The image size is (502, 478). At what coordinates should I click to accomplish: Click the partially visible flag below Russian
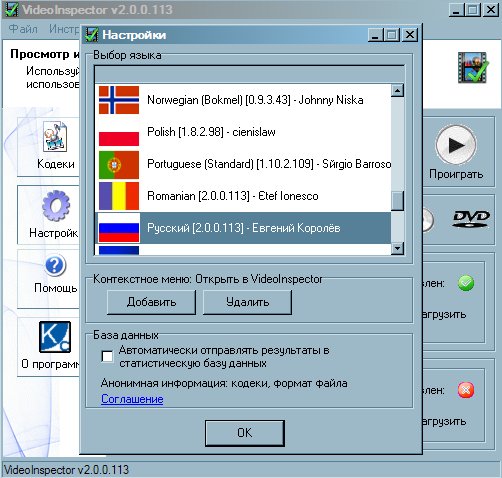click(119, 250)
